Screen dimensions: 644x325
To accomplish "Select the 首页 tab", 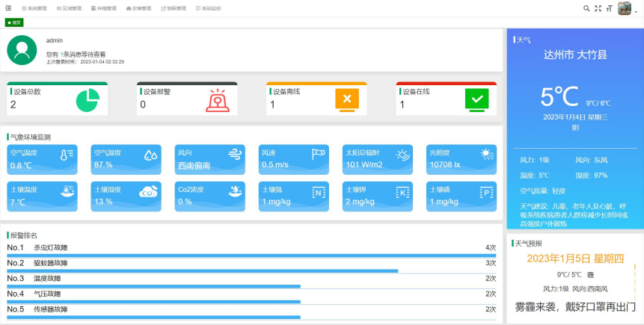I will [x=15, y=22].
